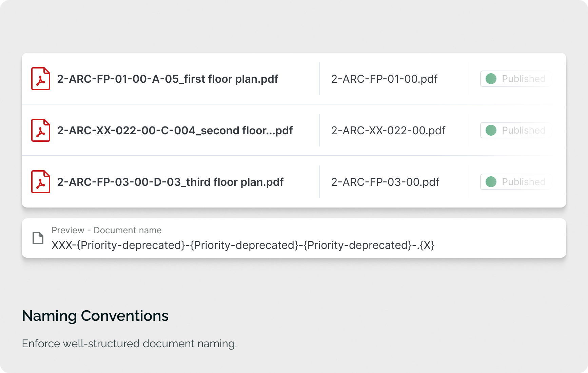Click green status dot in the 2-ARC-FP-01-00.pdf row
The image size is (588, 373).
click(x=491, y=79)
